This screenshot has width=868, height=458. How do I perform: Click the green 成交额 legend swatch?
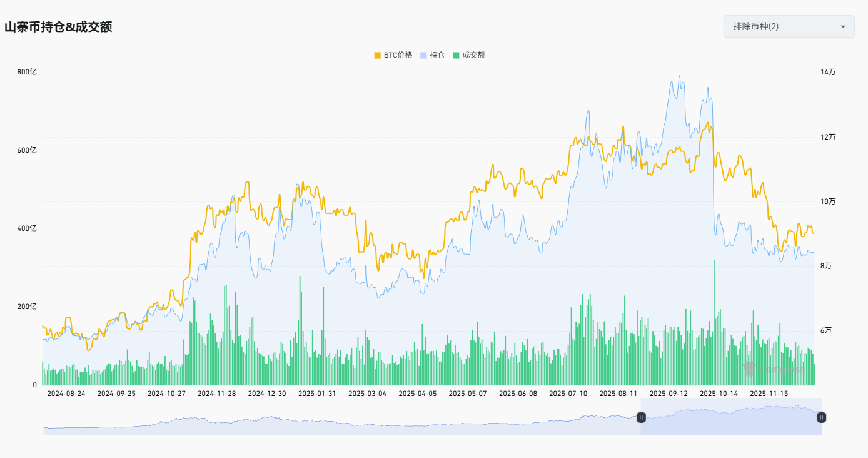(457, 55)
